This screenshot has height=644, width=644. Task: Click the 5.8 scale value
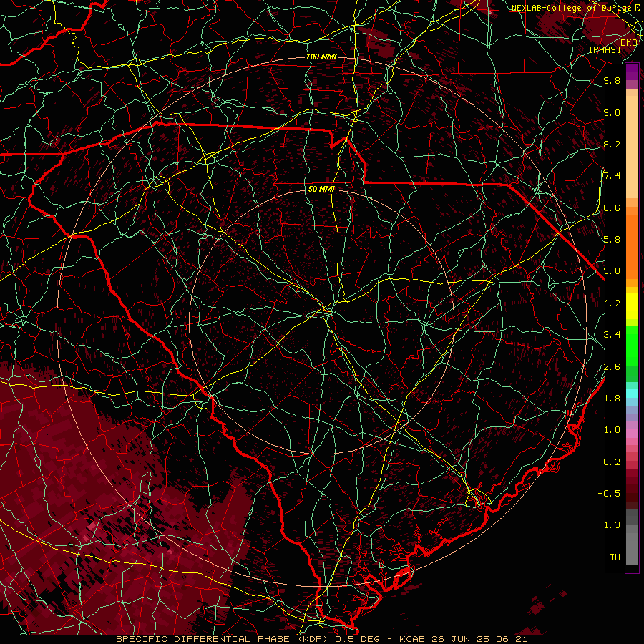click(x=612, y=240)
